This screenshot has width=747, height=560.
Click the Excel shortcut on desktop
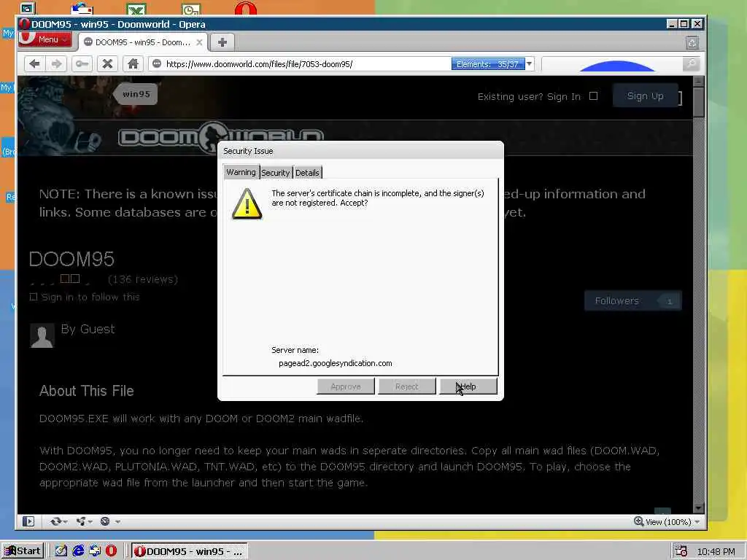pos(136,9)
